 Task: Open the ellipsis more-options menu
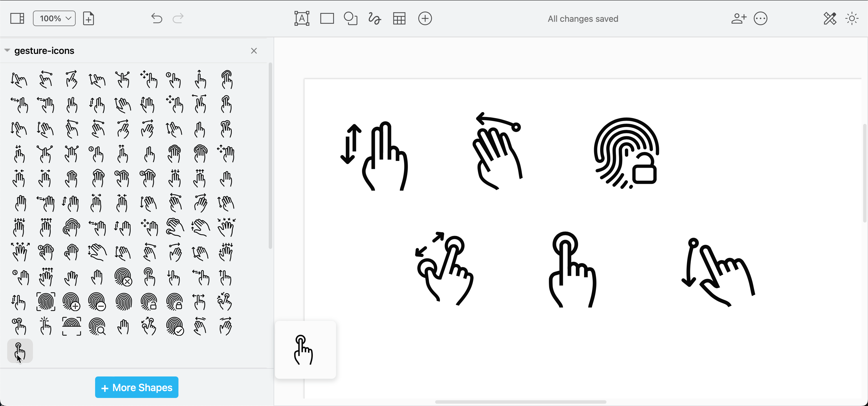(x=761, y=19)
